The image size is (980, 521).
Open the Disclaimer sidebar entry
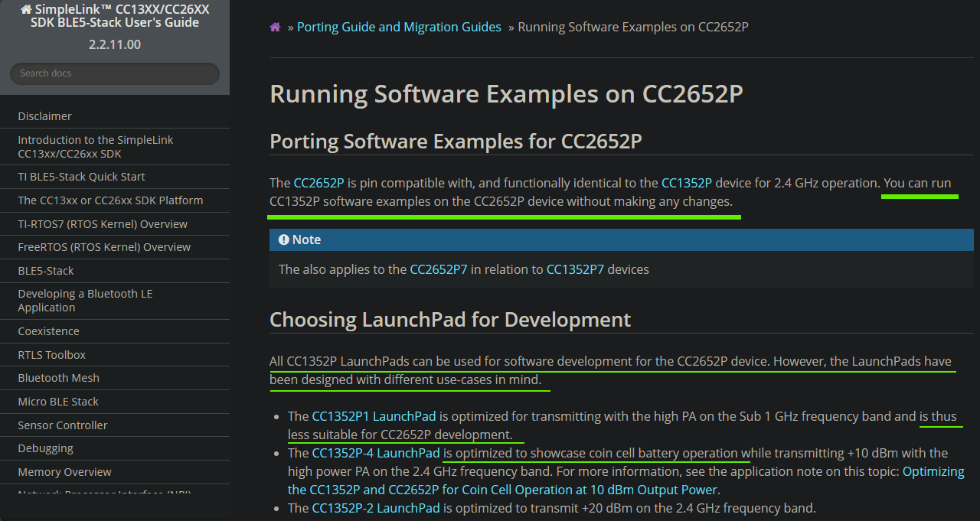click(115, 116)
